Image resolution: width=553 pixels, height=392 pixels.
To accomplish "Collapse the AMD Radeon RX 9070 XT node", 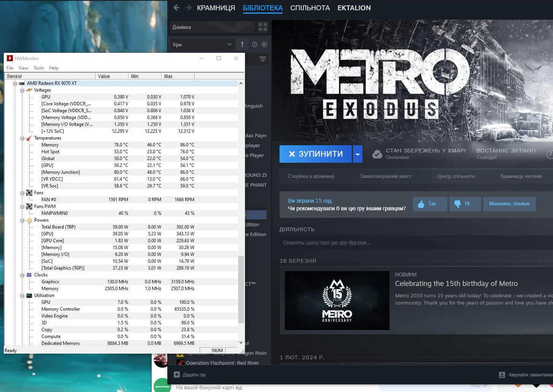I will click(x=15, y=83).
